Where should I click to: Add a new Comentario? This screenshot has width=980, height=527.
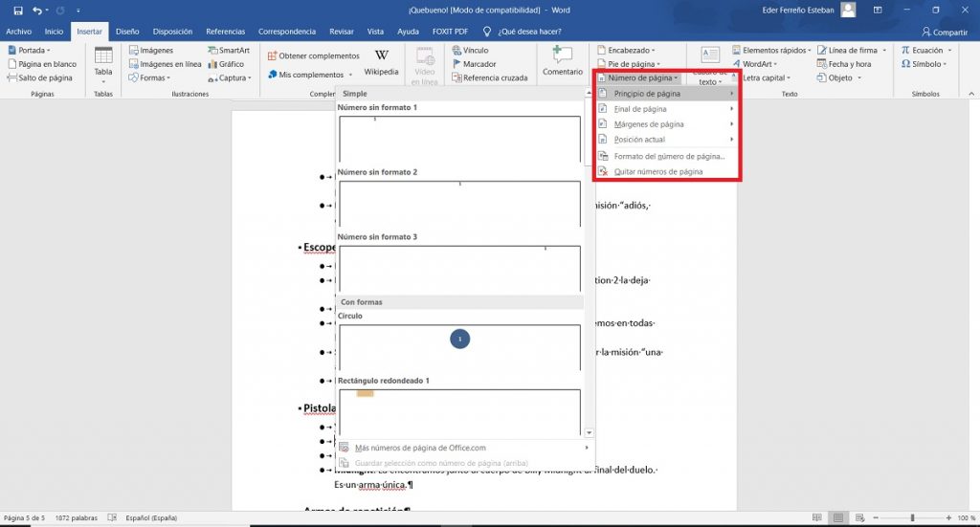pos(563,61)
